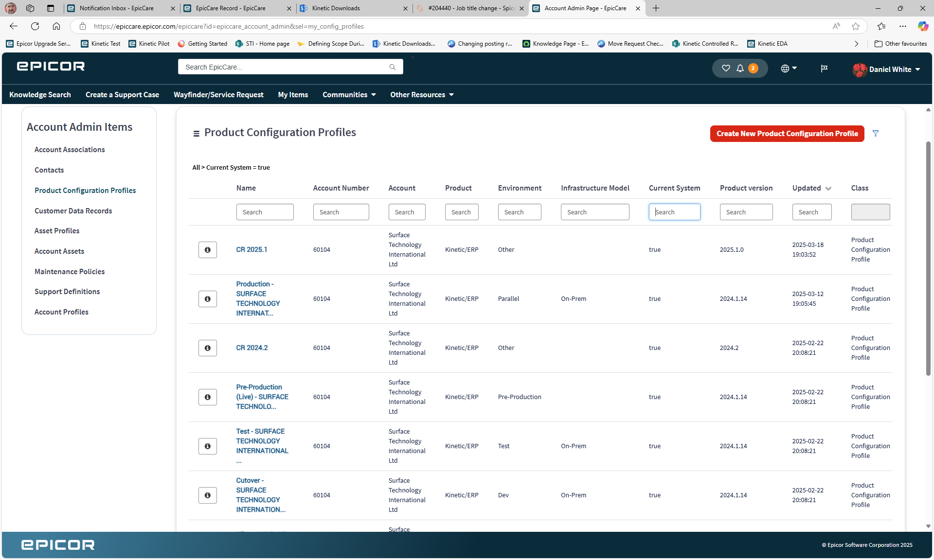This screenshot has width=934, height=560.
Task: Open My Items menu item
Action: click(293, 95)
